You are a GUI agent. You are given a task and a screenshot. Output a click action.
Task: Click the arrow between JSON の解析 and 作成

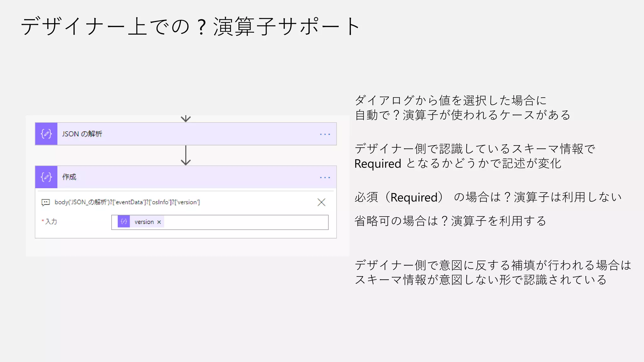tap(186, 156)
